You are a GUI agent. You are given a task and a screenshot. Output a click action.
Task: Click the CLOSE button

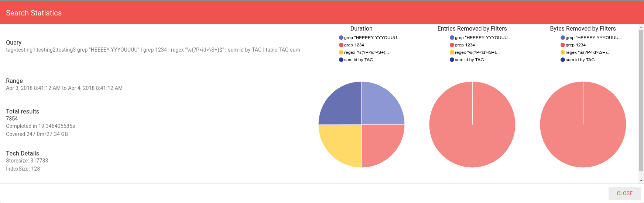pos(624,193)
